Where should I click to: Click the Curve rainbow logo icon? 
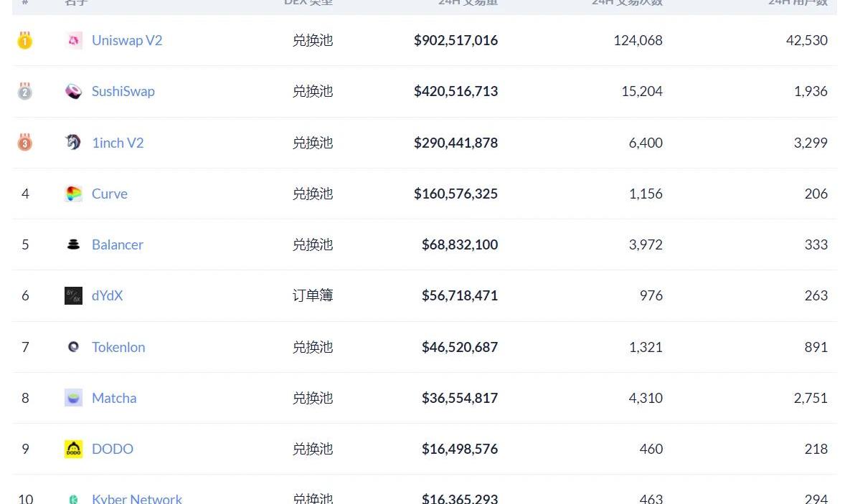pyautogui.click(x=73, y=194)
